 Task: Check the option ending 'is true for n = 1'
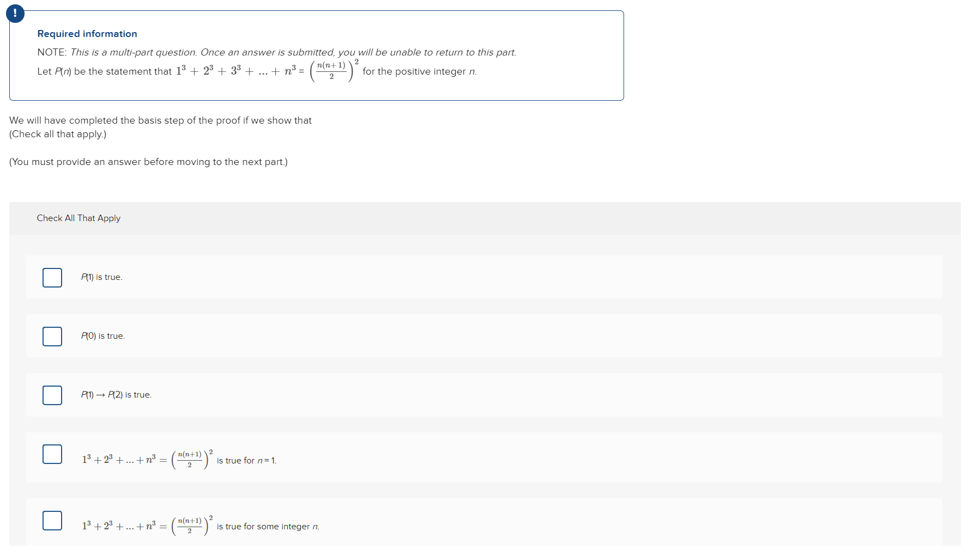point(52,454)
